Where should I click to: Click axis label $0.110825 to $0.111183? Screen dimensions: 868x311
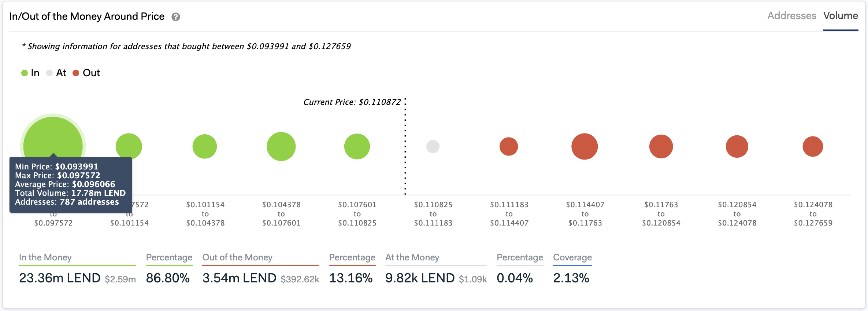[x=433, y=214]
